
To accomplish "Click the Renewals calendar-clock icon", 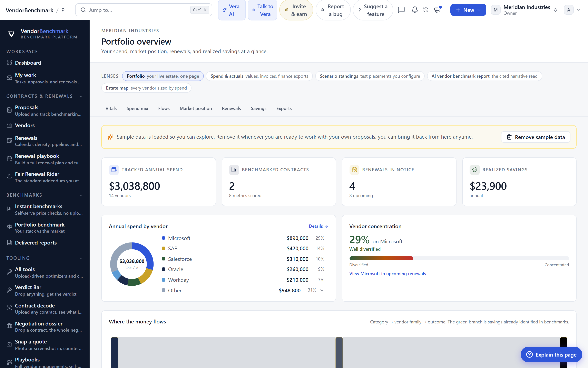I will [9, 141].
